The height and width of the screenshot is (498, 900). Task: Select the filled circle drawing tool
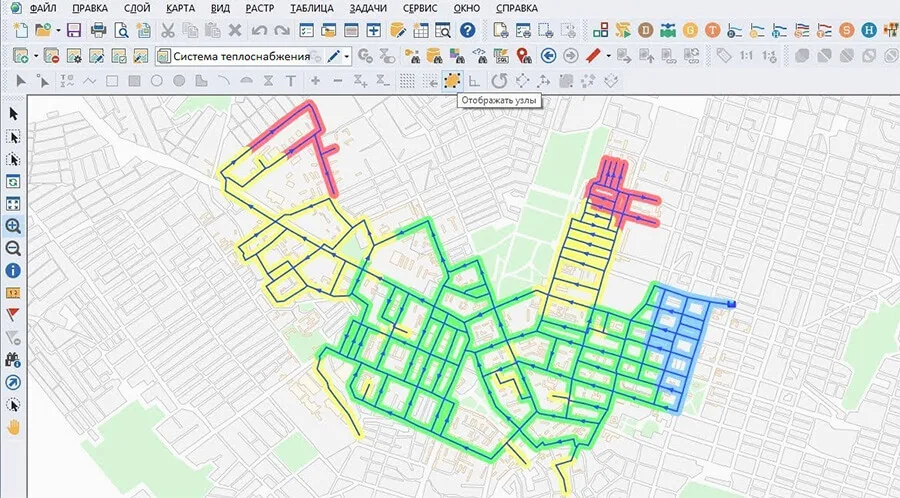[179, 81]
